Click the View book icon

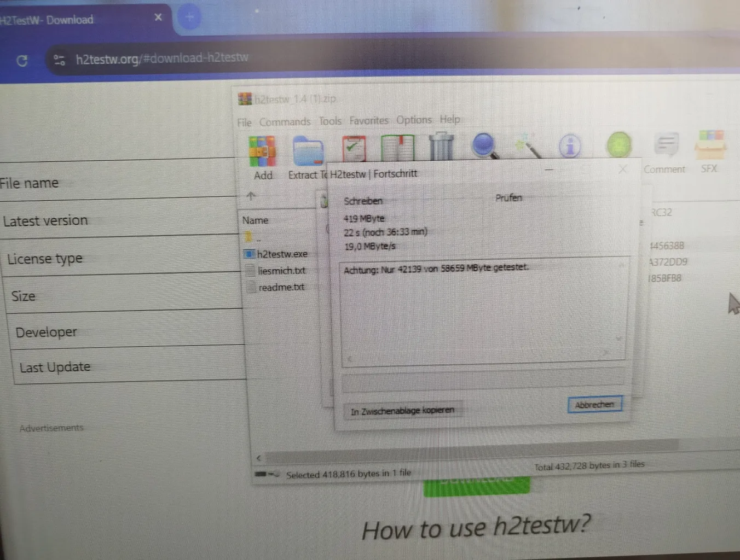point(397,148)
